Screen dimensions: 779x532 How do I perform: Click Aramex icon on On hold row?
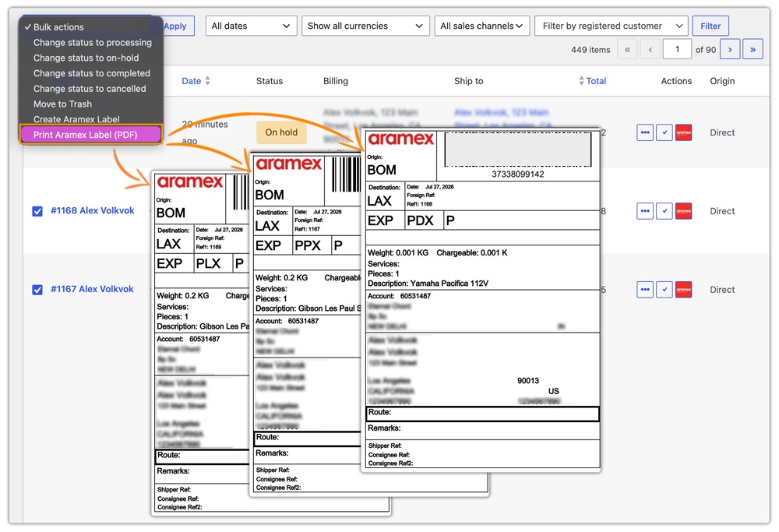click(x=684, y=132)
